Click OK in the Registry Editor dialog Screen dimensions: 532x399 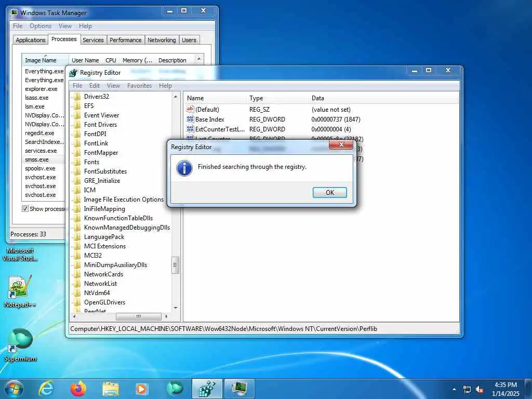click(x=329, y=192)
